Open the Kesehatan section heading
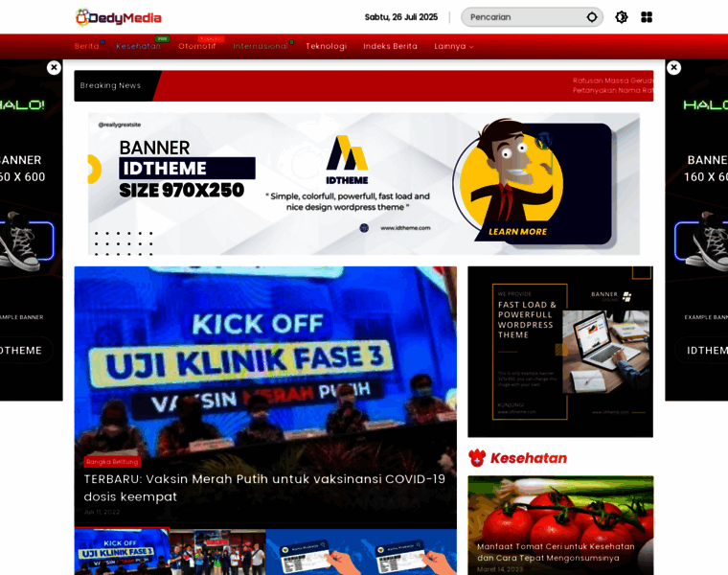728x575 pixels. pos(529,458)
